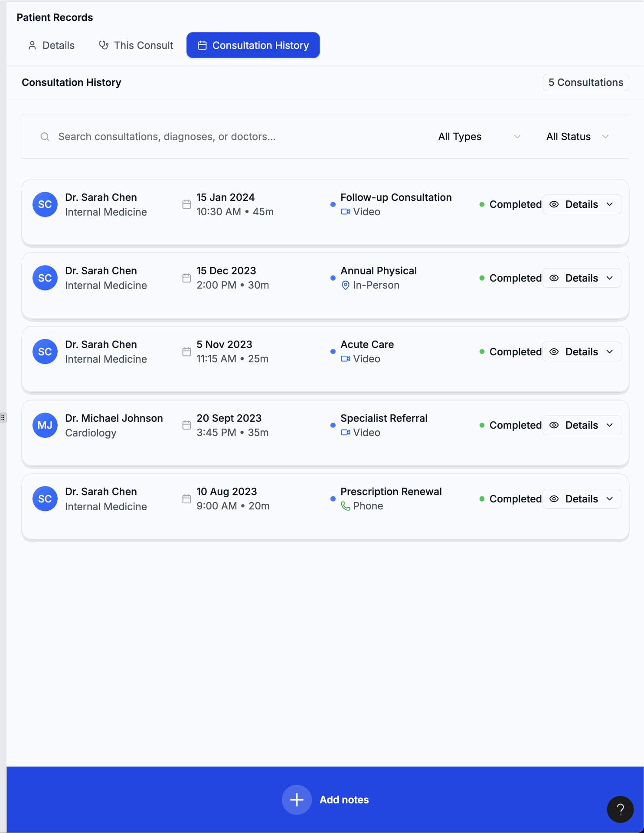
Task: Click the eye icon on the Acute Care row
Action: [x=554, y=352]
